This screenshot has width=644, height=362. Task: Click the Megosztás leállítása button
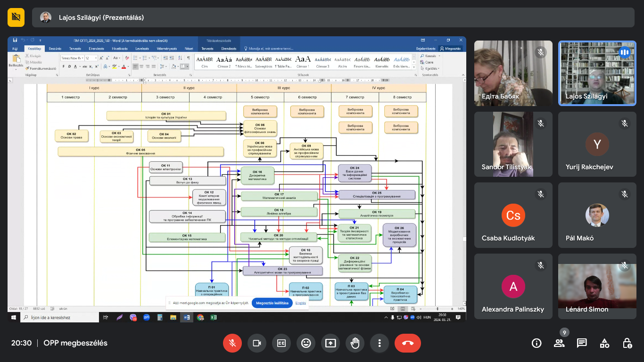[x=272, y=303]
